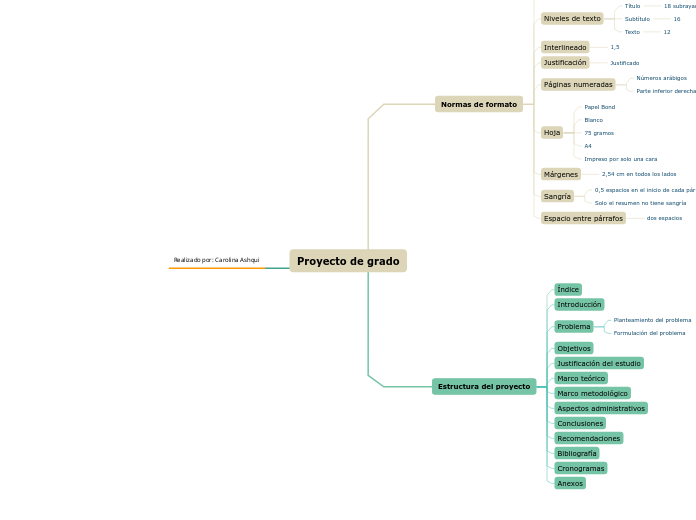Select the Páginas numeradas node

[x=578, y=84]
